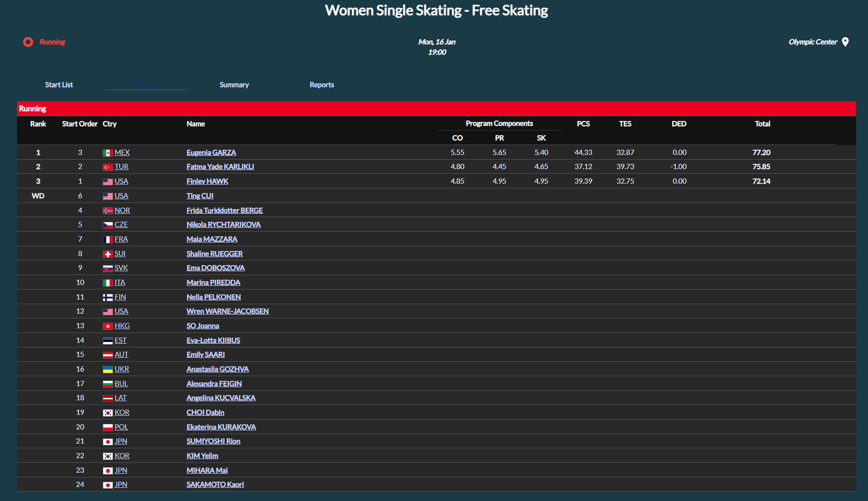Open the Reports tab
This screenshot has width=868, height=501.
[321, 85]
